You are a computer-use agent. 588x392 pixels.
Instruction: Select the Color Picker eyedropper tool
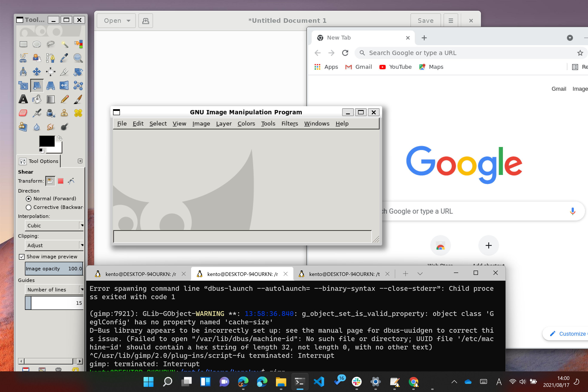pos(64,58)
